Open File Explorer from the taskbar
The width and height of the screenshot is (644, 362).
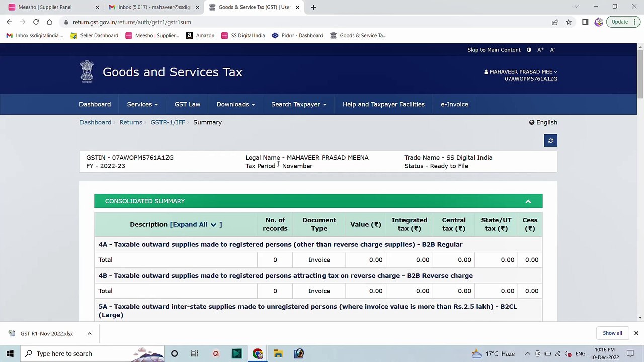click(278, 354)
